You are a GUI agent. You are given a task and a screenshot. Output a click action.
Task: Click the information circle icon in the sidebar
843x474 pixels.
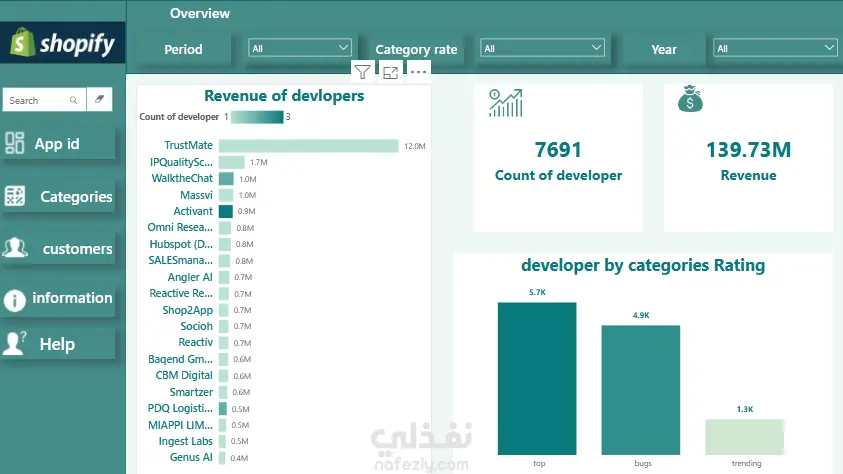(15, 300)
